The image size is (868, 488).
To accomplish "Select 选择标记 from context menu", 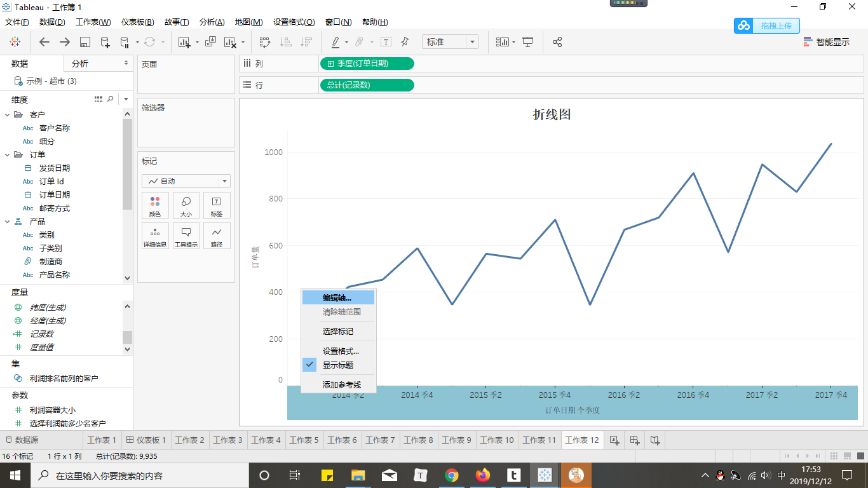I will 338,331.
